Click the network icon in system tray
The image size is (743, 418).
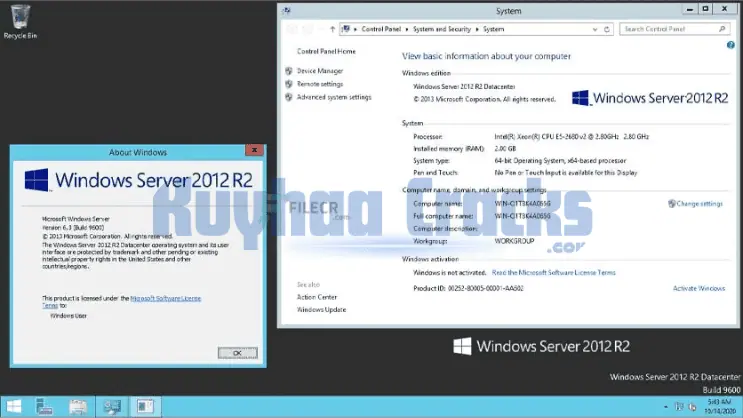[679, 407]
